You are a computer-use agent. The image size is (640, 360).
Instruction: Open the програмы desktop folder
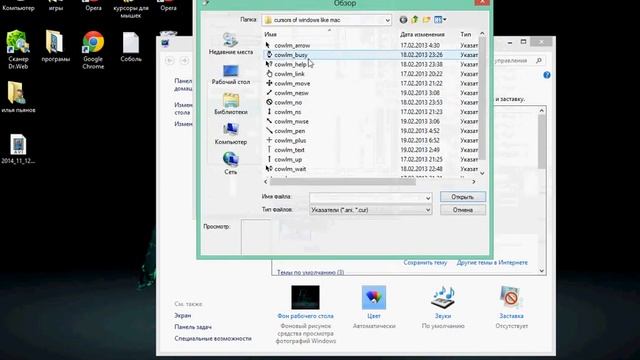56,46
